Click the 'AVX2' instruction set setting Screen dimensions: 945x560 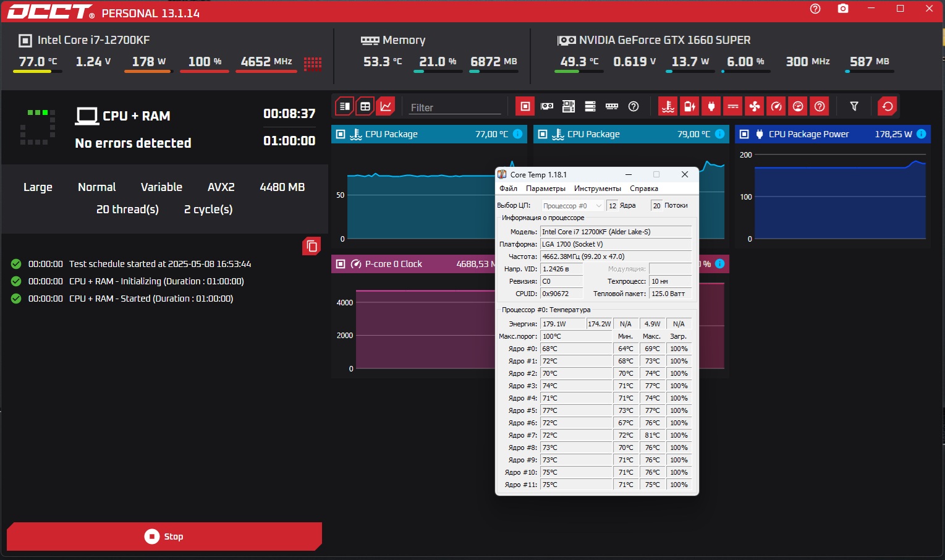click(221, 187)
